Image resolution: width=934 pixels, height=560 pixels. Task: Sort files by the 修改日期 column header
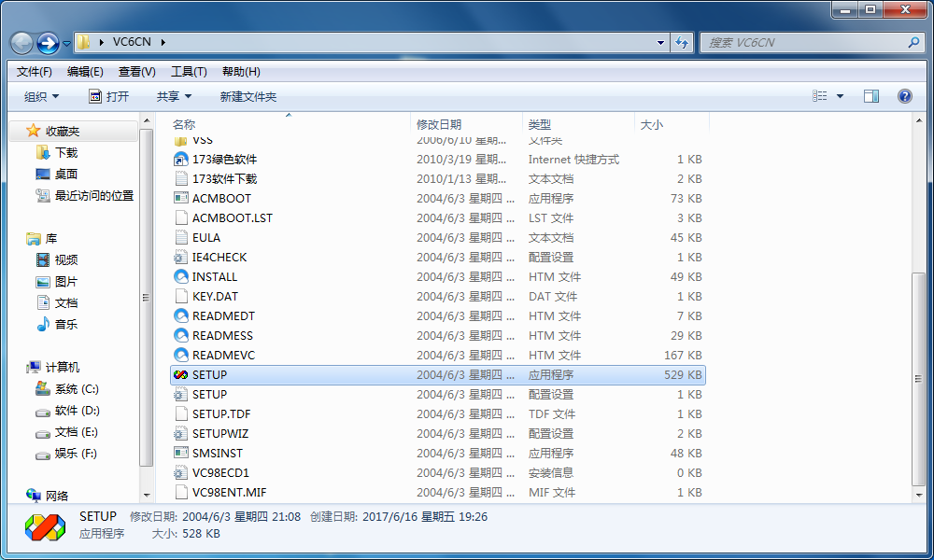pos(466,124)
